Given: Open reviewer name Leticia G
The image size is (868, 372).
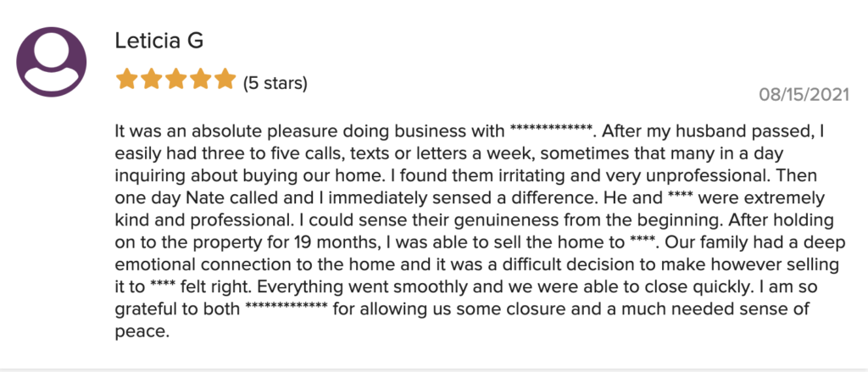Looking at the screenshot, I should pyautogui.click(x=159, y=41).
